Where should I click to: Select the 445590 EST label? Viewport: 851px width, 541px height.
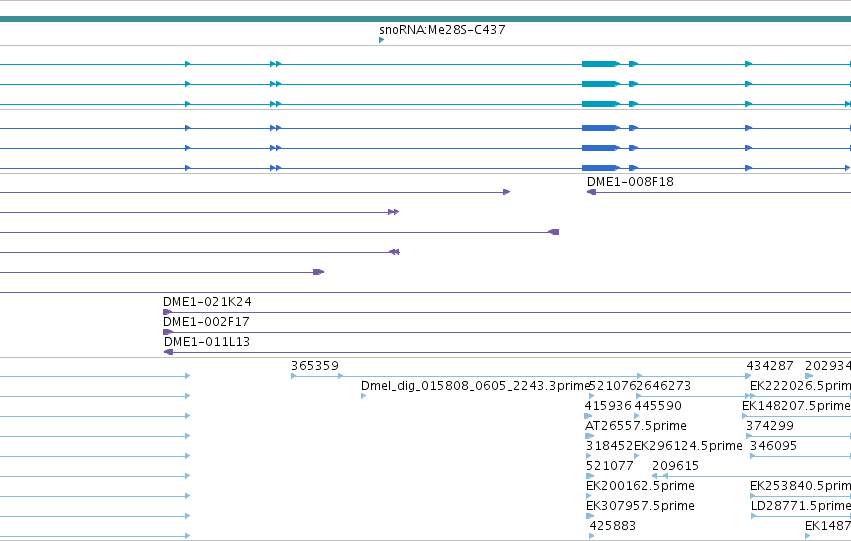pos(658,406)
